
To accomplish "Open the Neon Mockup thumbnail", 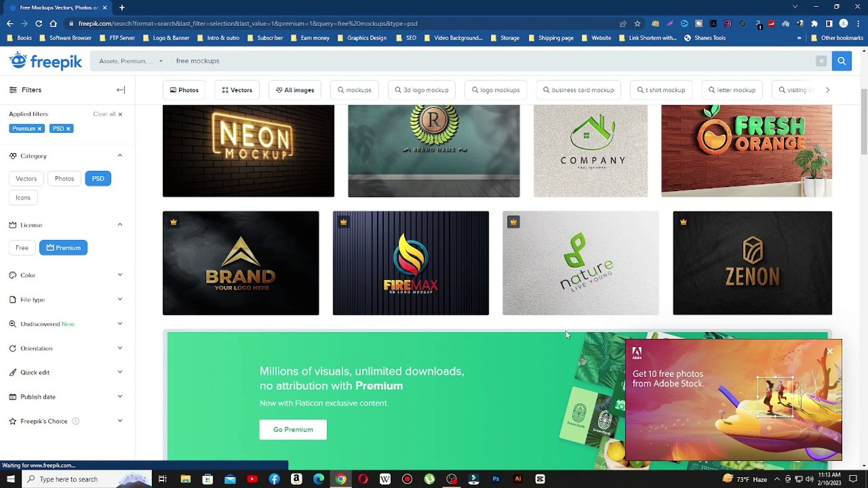I will [248, 150].
